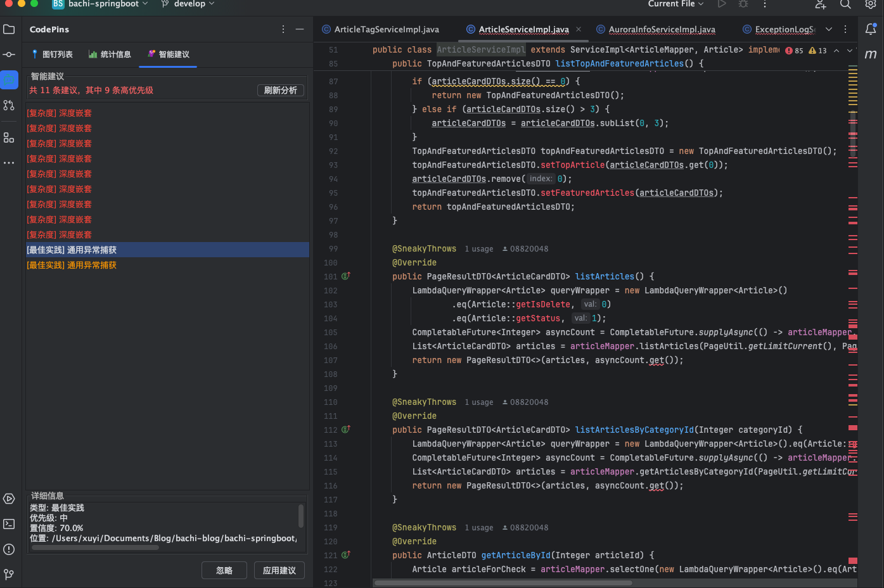Click the getArticleById method name
This screenshot has width=884, height=588.
tap(516, 555)
